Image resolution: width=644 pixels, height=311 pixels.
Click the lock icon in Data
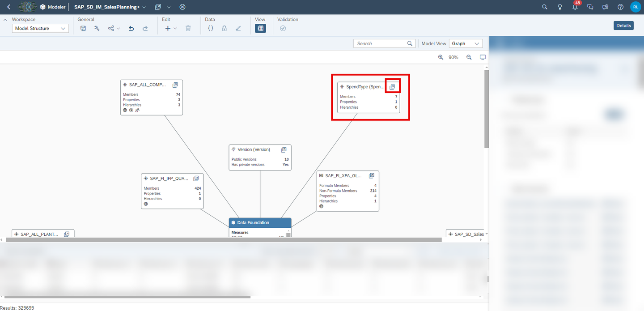click(224, 28)
